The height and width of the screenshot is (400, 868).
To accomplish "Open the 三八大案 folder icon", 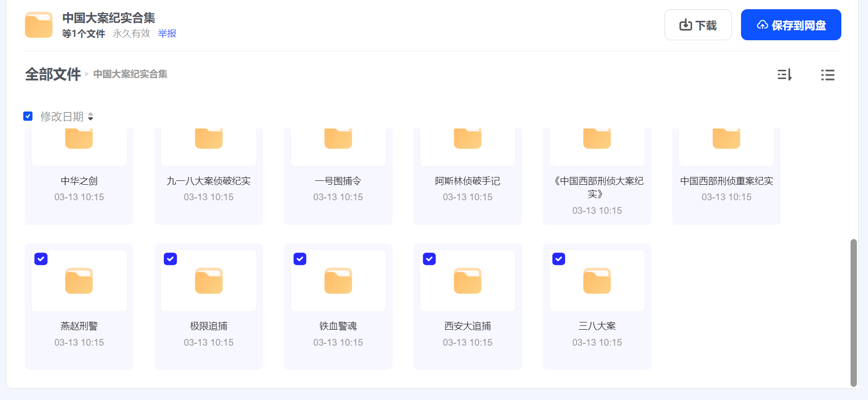I will (x=597, y=281).
